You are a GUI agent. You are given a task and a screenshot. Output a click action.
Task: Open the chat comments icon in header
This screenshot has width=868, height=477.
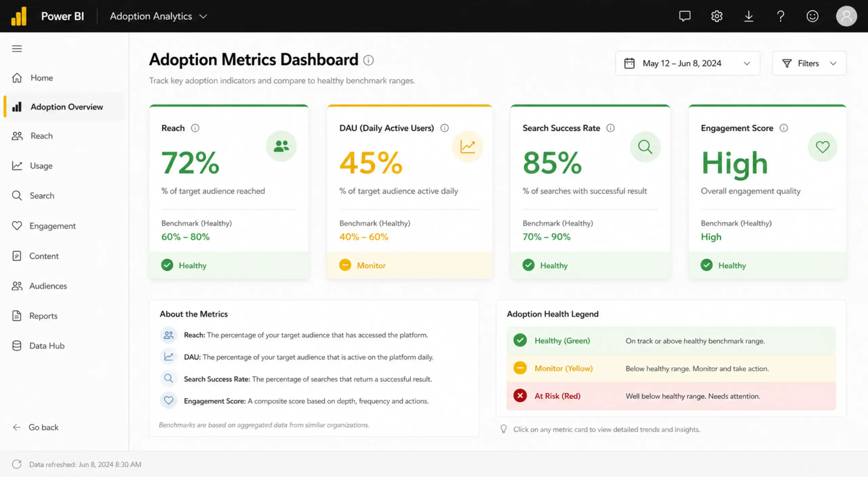[685, 16]
